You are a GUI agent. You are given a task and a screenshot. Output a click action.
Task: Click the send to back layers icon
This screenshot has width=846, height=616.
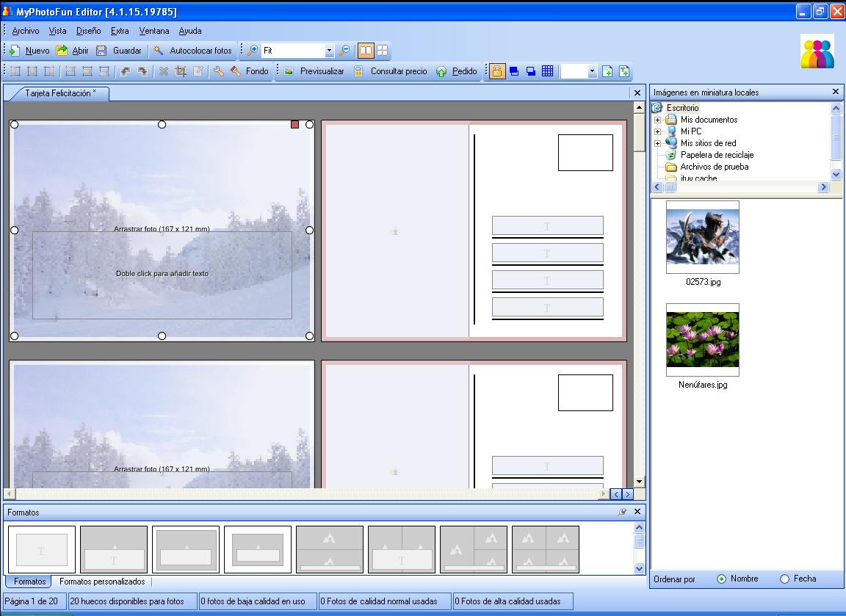pyautogui.click(x=531, y=71)
